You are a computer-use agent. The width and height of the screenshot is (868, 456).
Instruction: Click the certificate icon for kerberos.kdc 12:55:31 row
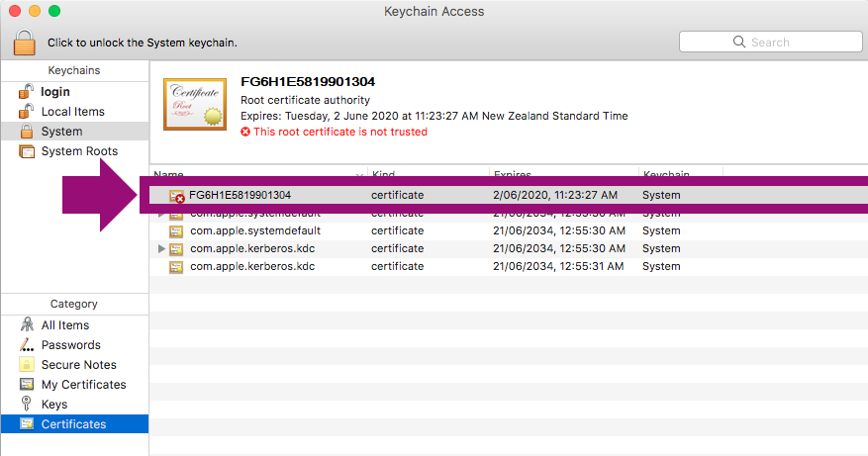pos(176,267)
